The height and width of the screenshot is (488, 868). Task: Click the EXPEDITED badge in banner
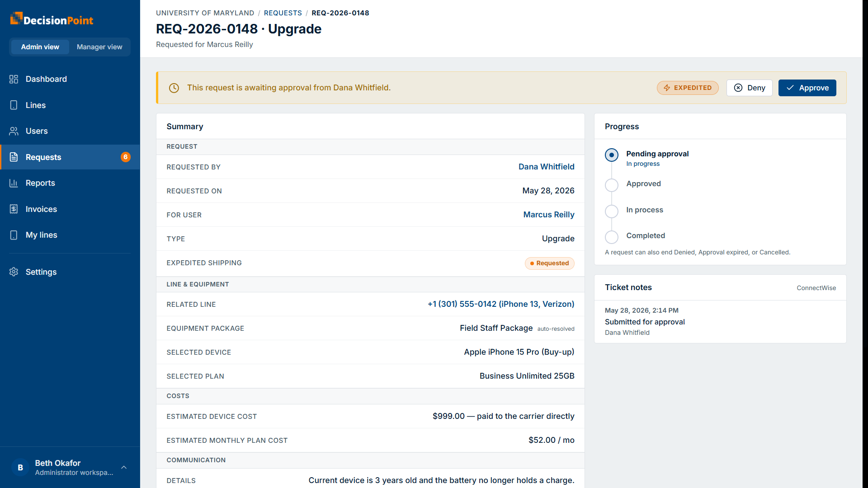688,88
